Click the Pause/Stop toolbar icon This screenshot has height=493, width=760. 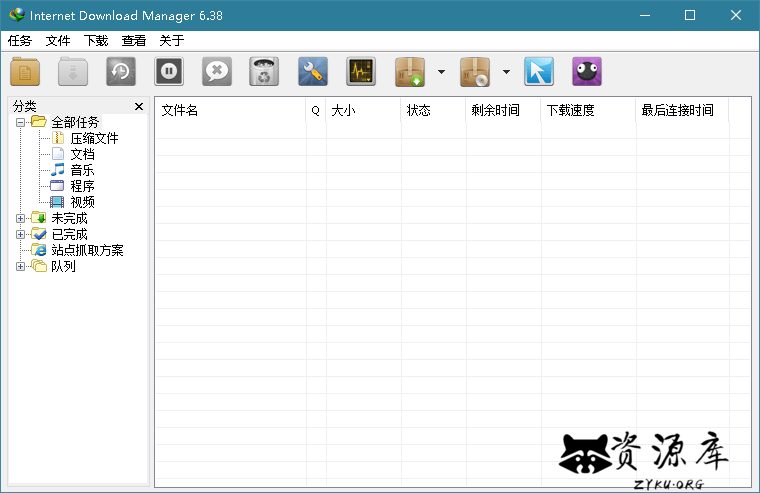point(169,72)
